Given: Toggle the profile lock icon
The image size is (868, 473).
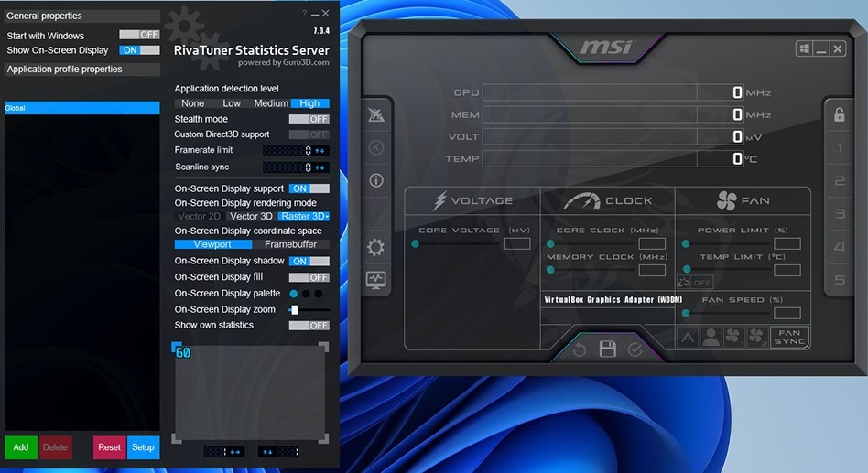Looking at the screenshot, I should pyautogui.click(x=840, y=114).
